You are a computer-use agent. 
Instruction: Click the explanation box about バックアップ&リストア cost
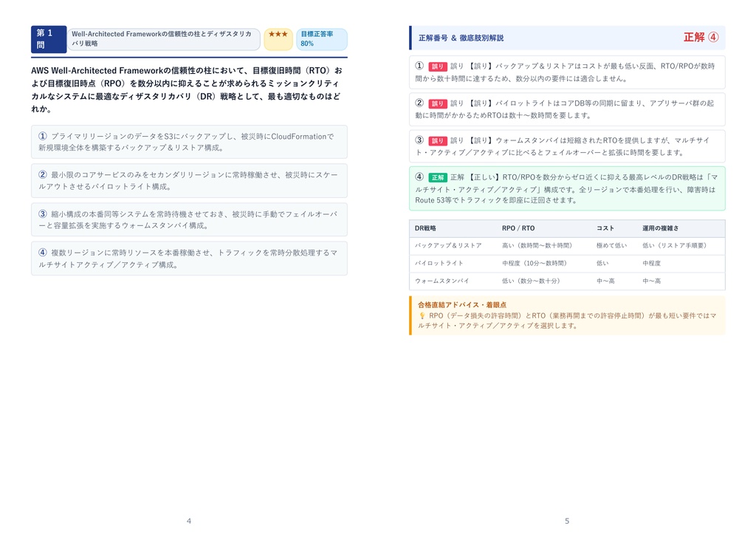567,72
